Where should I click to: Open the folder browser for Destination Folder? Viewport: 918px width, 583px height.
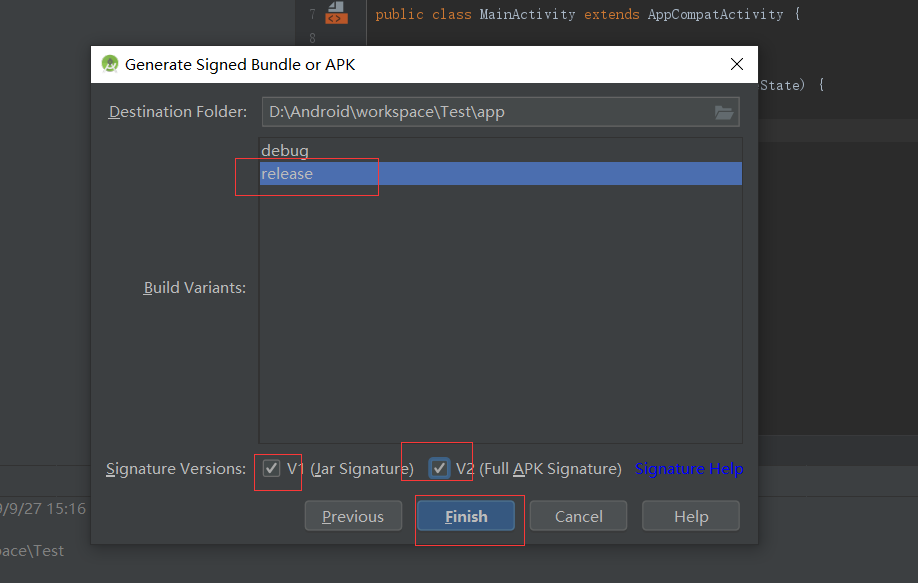click(723, 112)
